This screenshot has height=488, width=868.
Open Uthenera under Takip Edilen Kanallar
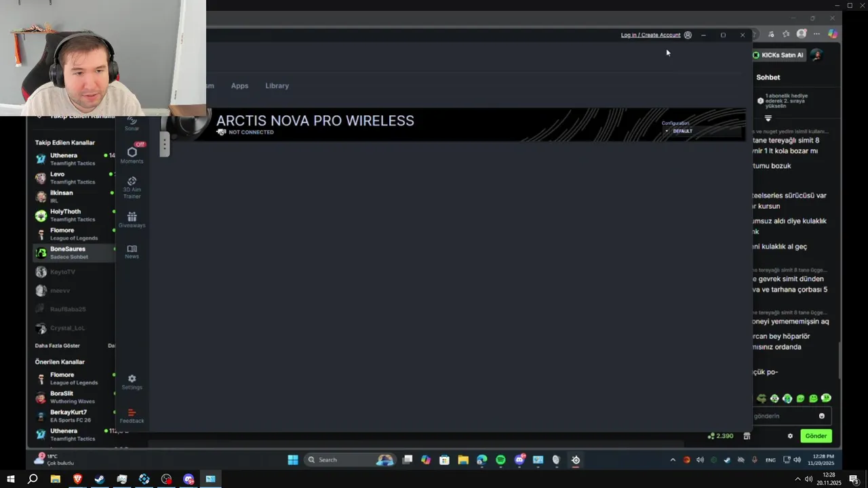75,159
